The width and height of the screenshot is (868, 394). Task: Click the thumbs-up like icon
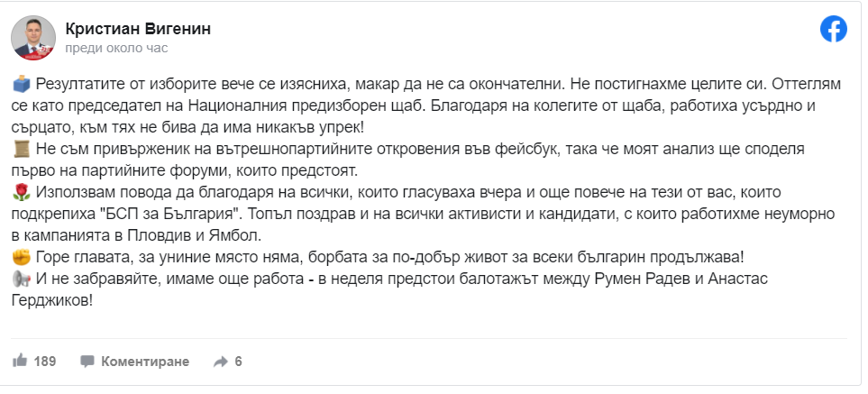click(x=20, y=362)
